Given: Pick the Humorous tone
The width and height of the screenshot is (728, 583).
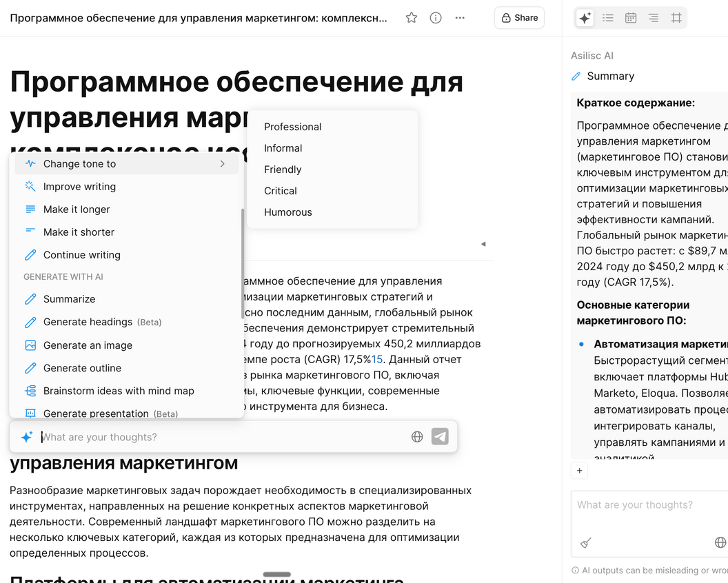Looking at the screenshot, I should click(x=332, y=212).
